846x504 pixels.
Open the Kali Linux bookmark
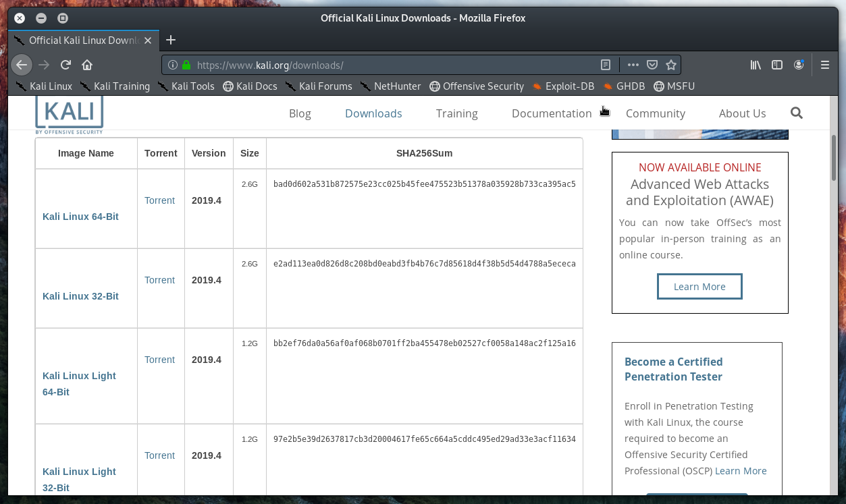[44, 86]
